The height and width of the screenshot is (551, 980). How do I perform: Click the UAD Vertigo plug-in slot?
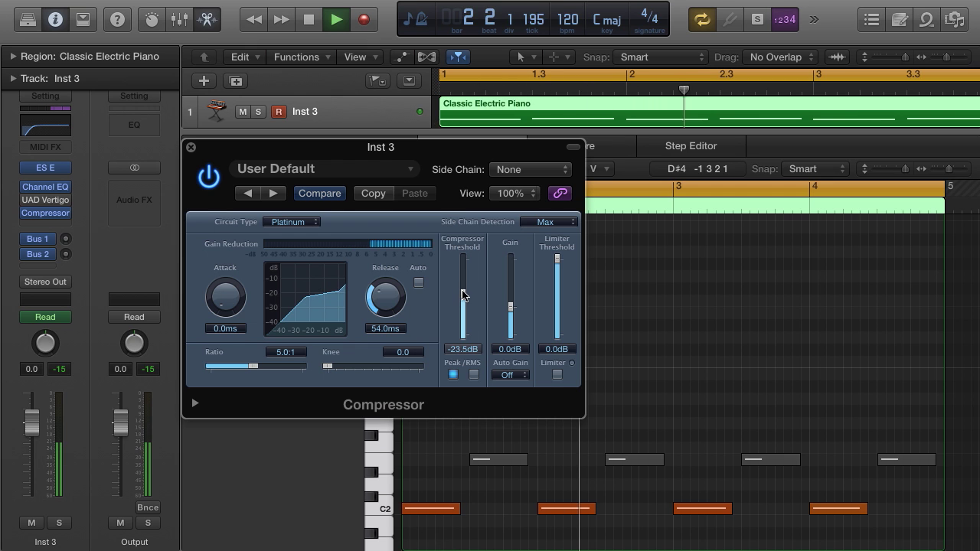click(45, 200)
